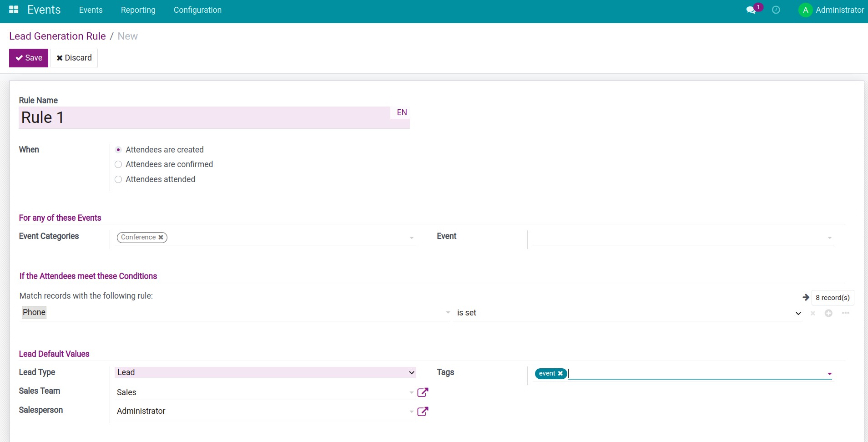Screen dimensions: 868x442
Task: Remove the Conference category tag
Action: point(161,237)
